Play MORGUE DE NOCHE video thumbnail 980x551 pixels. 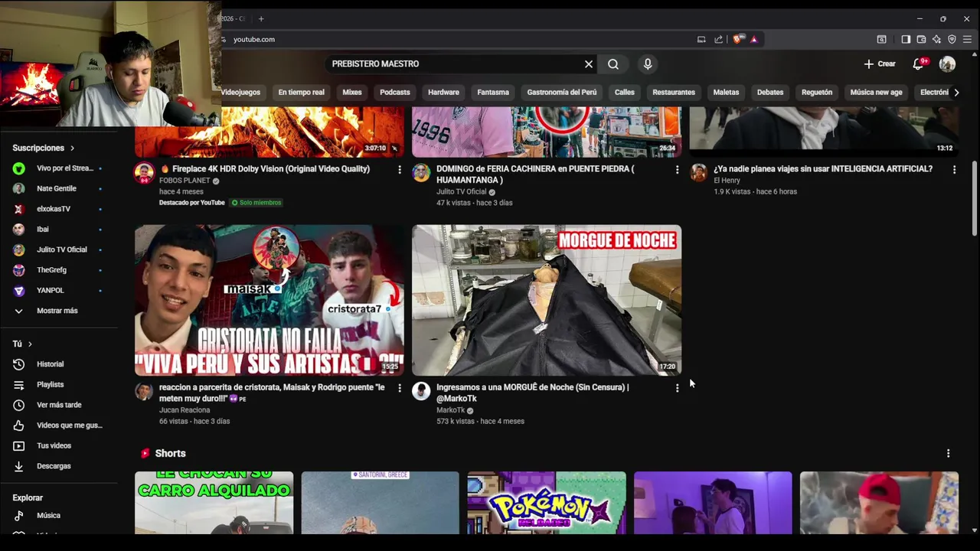point(547,300)
